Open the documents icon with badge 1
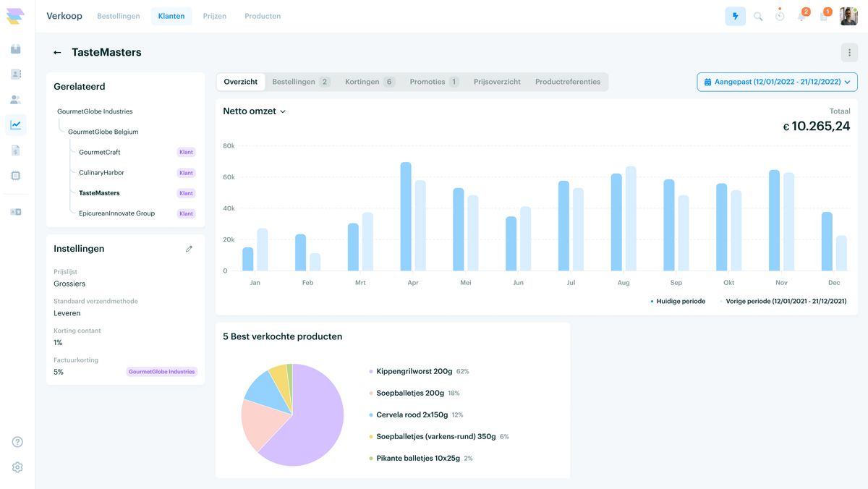Image resolution: width=868 pixels, height=489 pixels. pyautogui.click(x=824, y=15)
